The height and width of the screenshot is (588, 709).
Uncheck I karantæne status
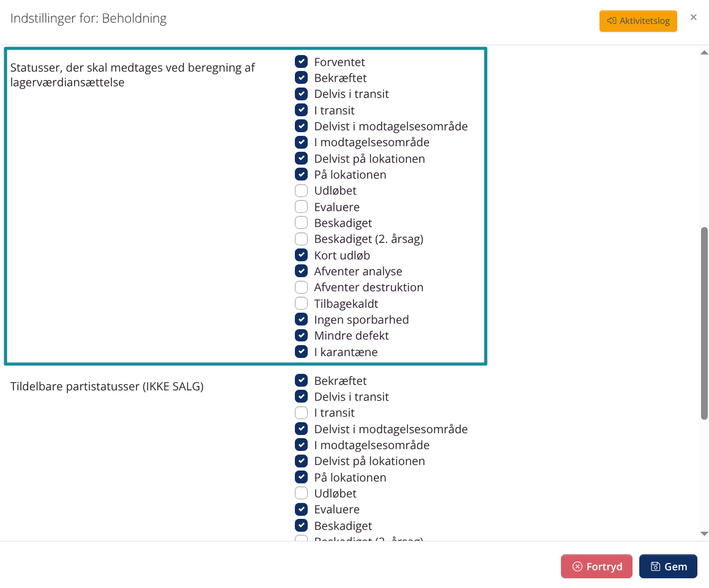point(301,352)
